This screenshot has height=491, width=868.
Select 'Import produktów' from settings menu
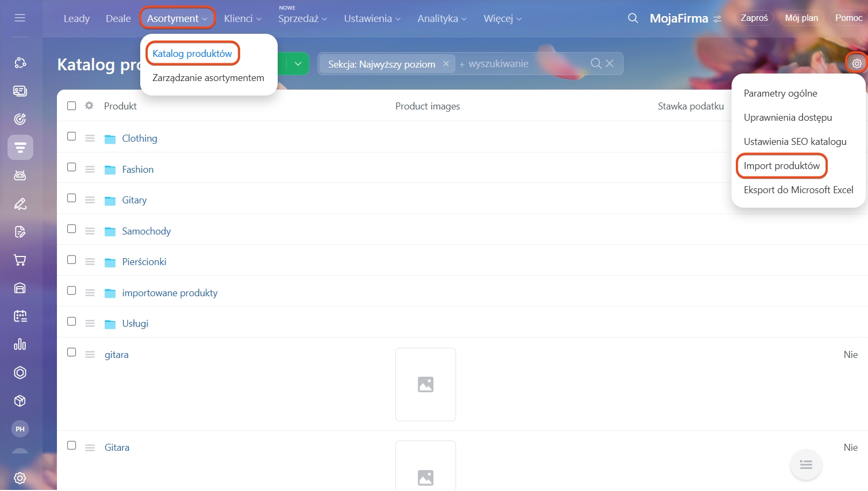(781, 166)
